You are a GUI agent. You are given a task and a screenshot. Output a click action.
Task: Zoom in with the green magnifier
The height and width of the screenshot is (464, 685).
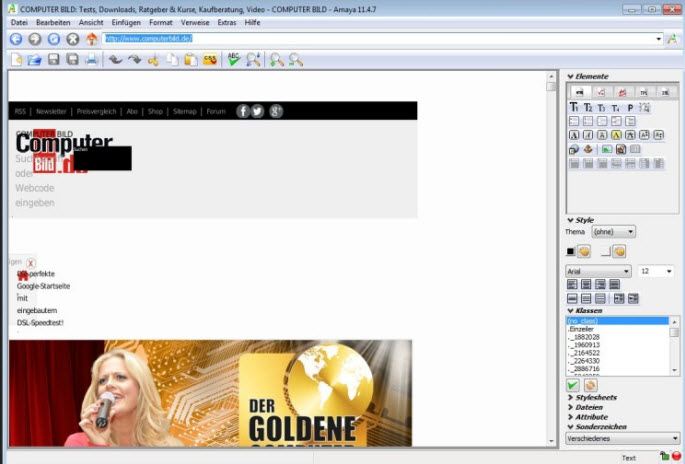(277, 59)
